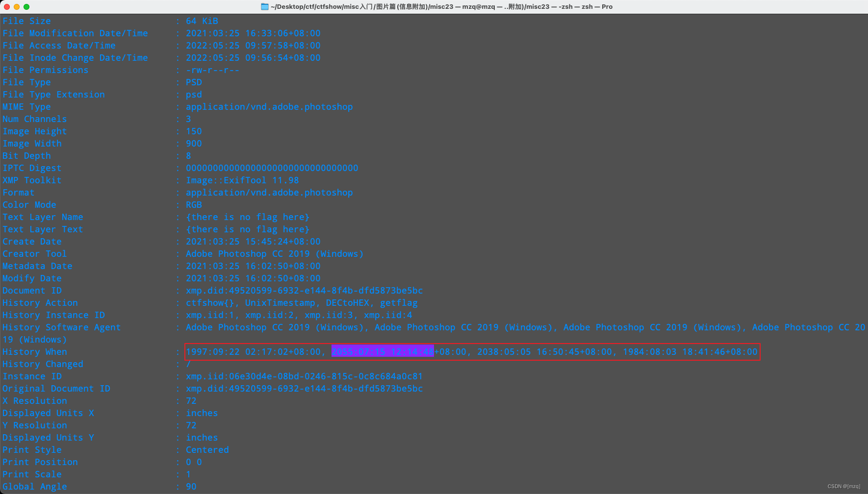Viewport: 868px width, 494px height.
Task: Click the folder icon in the title bar
Action: [265, 7]
